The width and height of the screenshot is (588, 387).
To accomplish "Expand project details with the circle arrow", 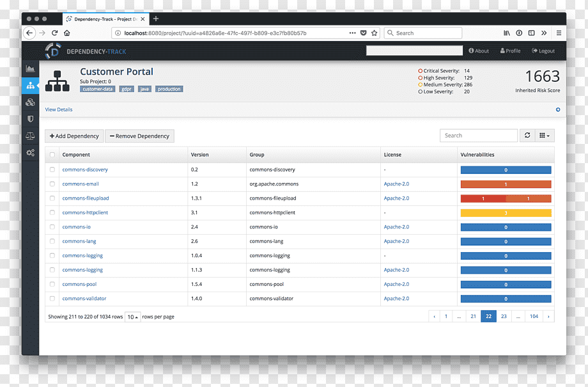I will click(558, 109).
